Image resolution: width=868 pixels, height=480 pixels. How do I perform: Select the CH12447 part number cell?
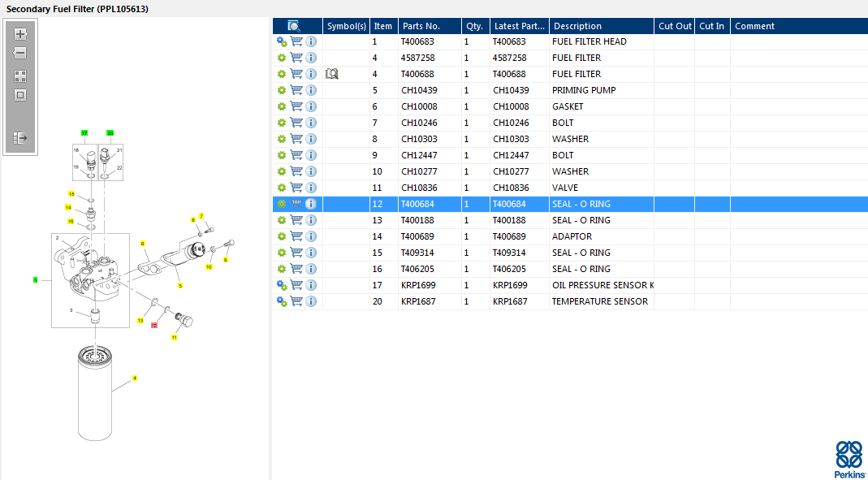[x=430, y=155]
